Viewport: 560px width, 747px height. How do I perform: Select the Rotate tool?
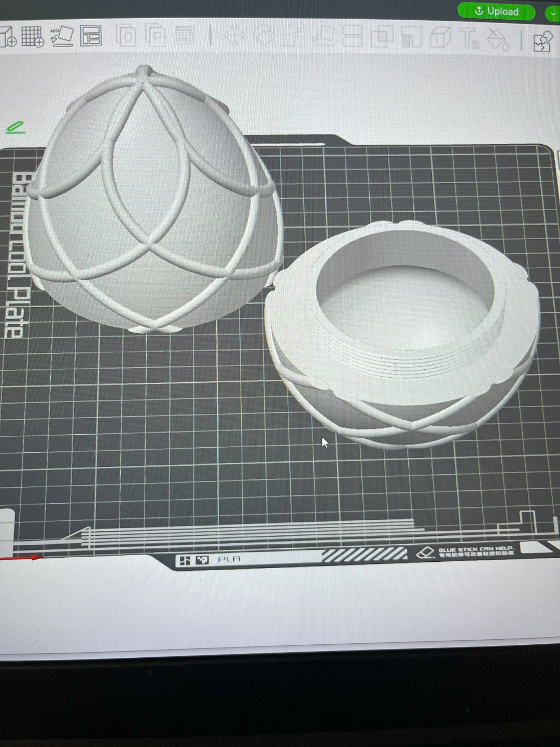(x=264, y=36)
